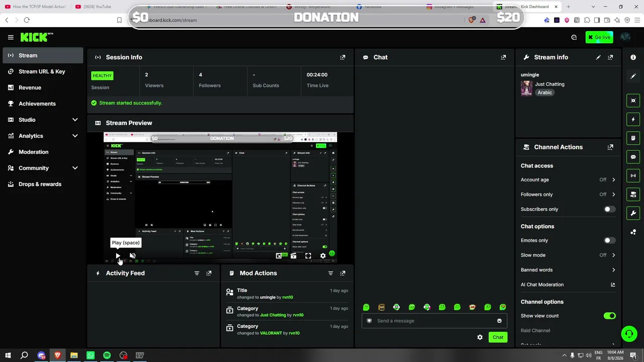Open stream preview settings gear
Viewport: 644px width, 362px height.
323,256
